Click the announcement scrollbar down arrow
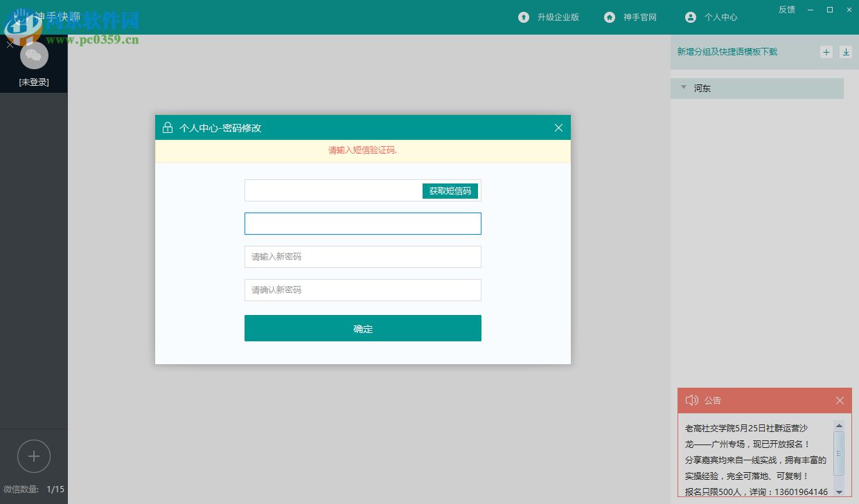Viewport: 859px width, 504px height. pyautogui.click(x=839, y=492)
